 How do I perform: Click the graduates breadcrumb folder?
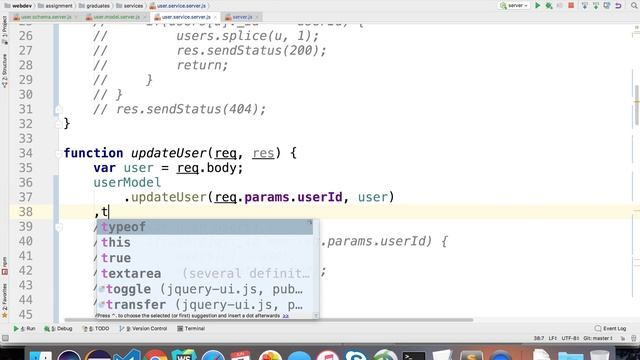94,6
